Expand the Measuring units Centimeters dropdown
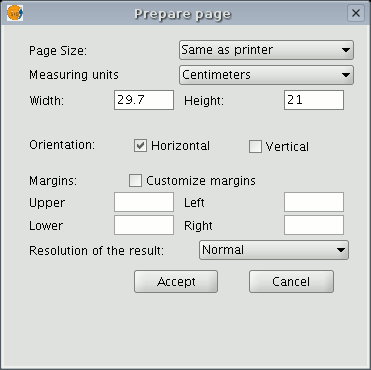 (x=266, y=75)
